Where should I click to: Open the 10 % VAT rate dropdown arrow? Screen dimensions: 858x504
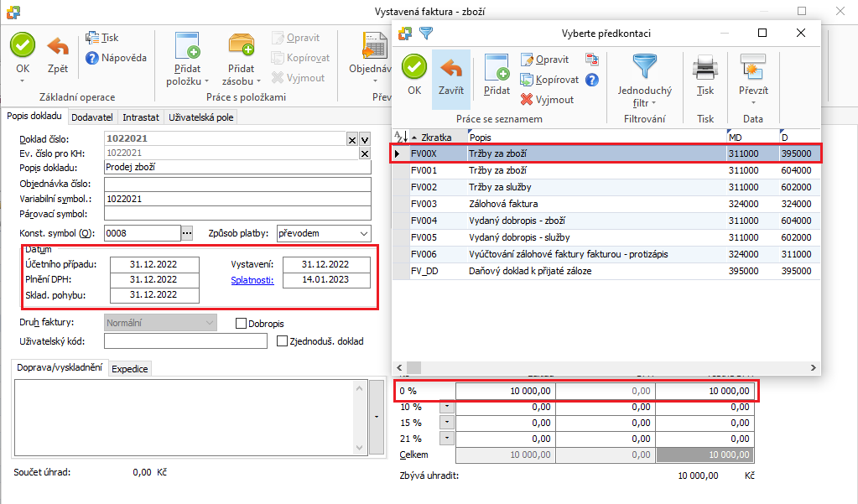[x=445, y=407]
